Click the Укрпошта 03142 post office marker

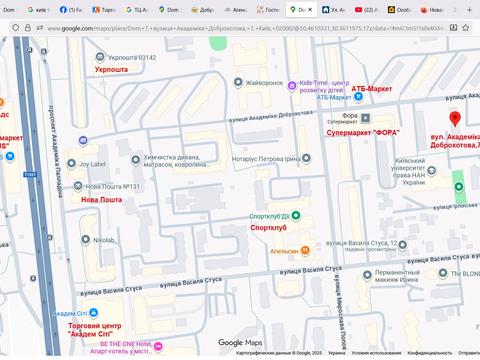[x=100, y=57]
